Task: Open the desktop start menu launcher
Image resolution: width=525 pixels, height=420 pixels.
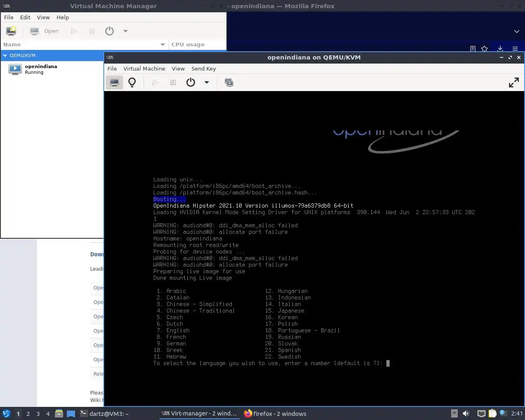Action: (x=7, y=413)
